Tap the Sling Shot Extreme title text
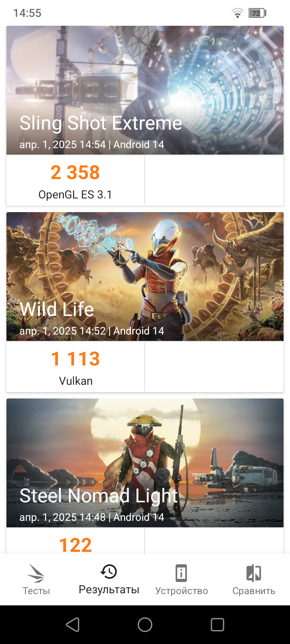290x644 pixels. click(101, 123)
